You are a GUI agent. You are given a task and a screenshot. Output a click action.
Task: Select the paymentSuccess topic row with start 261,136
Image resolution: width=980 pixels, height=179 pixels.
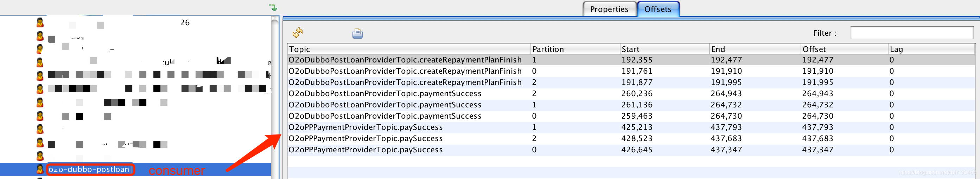pyautogui.click(x=631, y=105)
